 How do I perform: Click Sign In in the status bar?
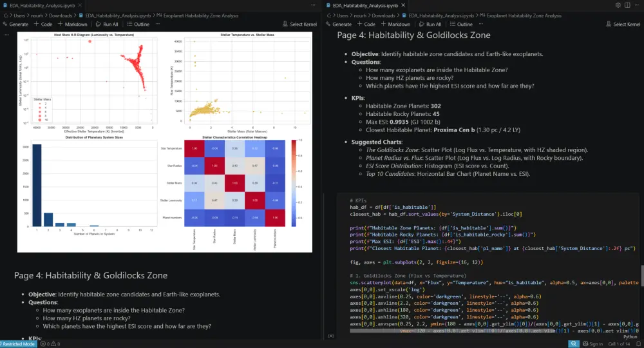point(592,344)
